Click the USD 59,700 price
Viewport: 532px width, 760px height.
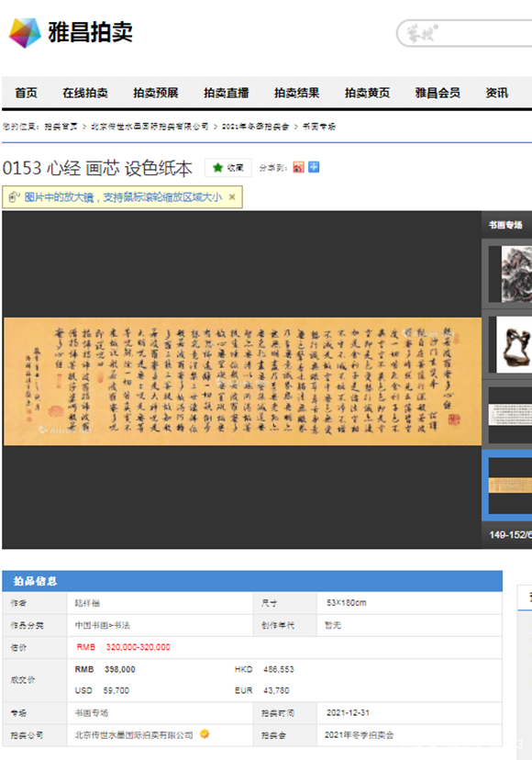point(102,690)
